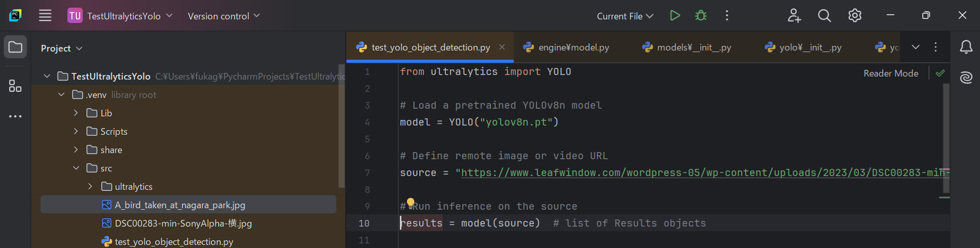Run the current file with the green play icon

pos(675,16)
